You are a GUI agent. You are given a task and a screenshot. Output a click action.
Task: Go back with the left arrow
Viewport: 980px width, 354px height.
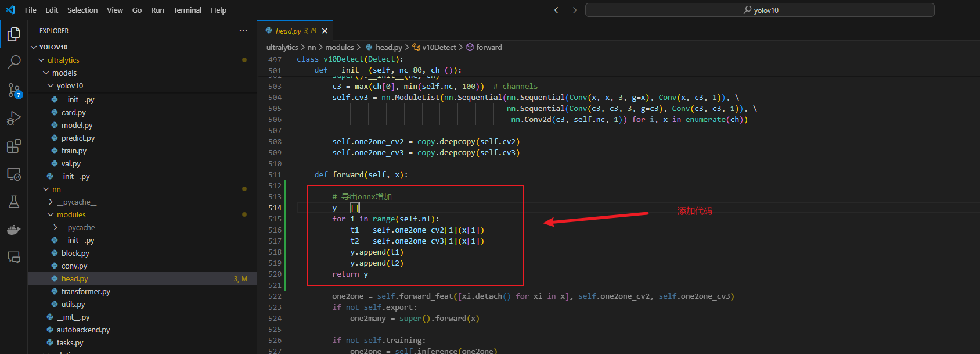click(558, 10)
